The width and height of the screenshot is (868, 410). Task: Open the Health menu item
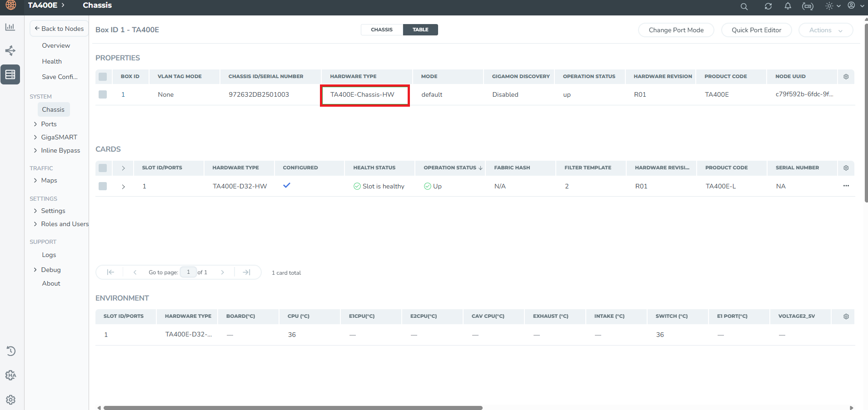click(x=52, y=61)
